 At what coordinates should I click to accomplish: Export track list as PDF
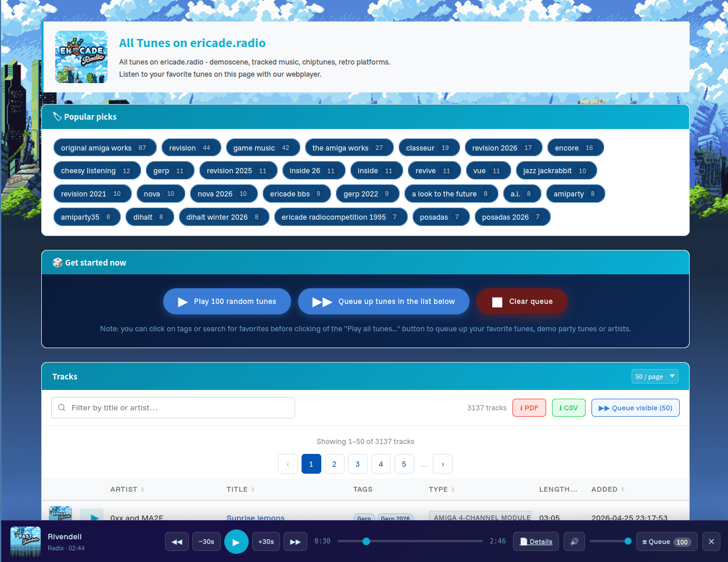coord(529,408)
